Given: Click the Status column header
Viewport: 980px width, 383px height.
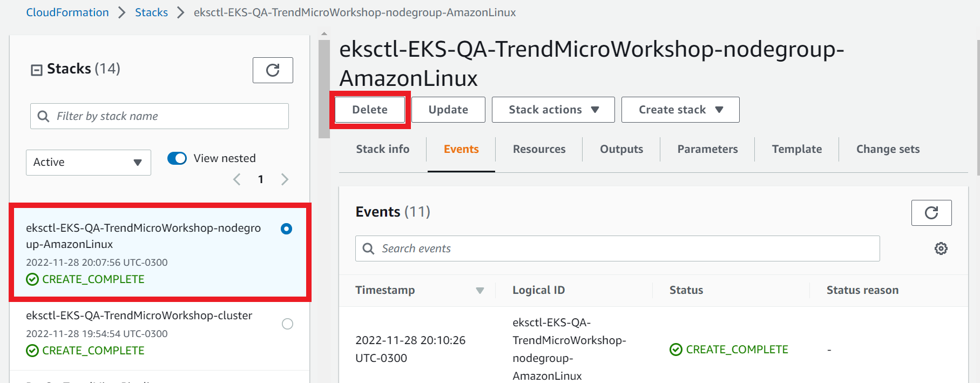Looking at the screenshot, I should (686, 290).
